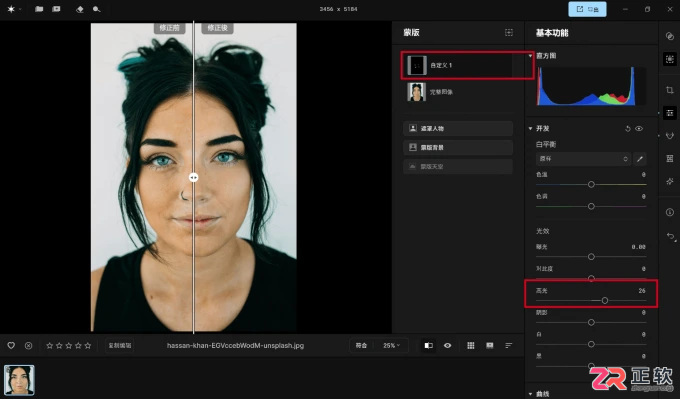Select the photo thumbnail in filmstrip
Viewport: 680px width, 399px height.
(x=20, y=380)
